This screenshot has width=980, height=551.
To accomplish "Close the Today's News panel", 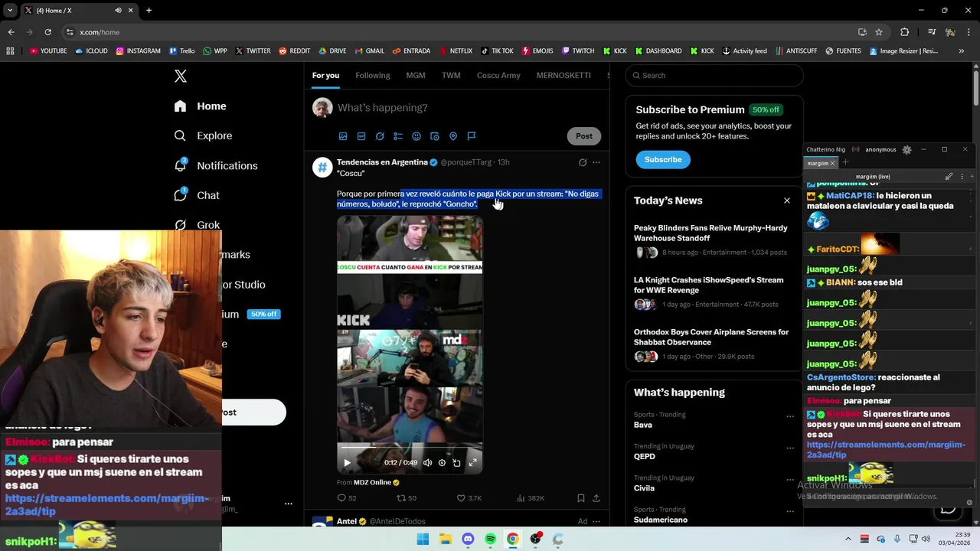I will (x=787, y=201).
